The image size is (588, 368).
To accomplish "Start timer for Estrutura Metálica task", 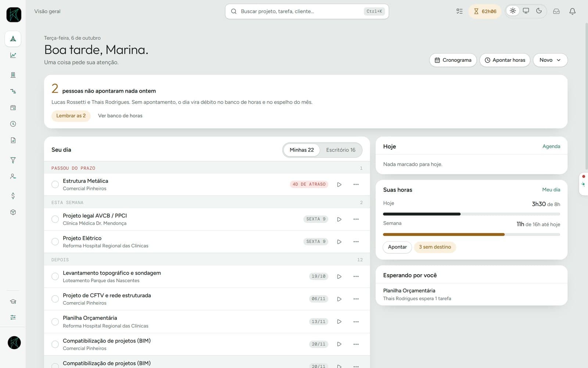I will tap(339, 184).
